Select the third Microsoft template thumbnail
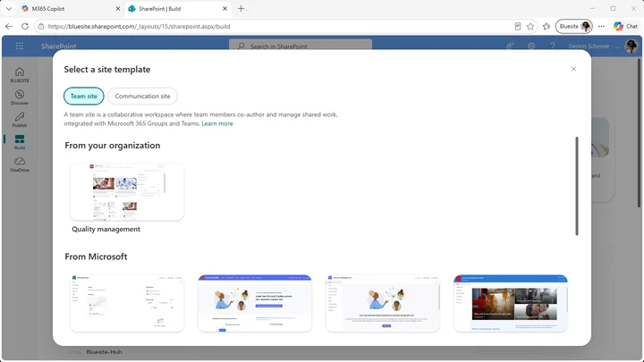Image resolution: width=644 pixels, height=362 pixels. point(383,303)
